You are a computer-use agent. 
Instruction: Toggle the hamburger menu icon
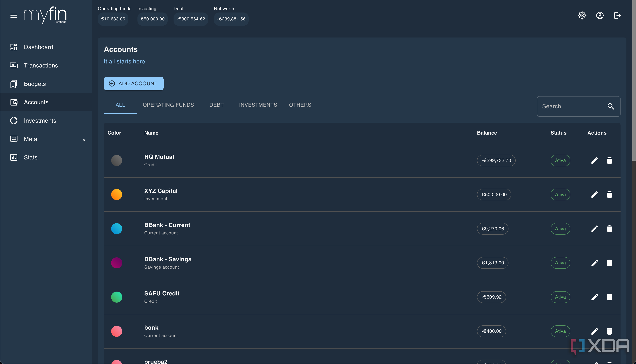[14, 16]
